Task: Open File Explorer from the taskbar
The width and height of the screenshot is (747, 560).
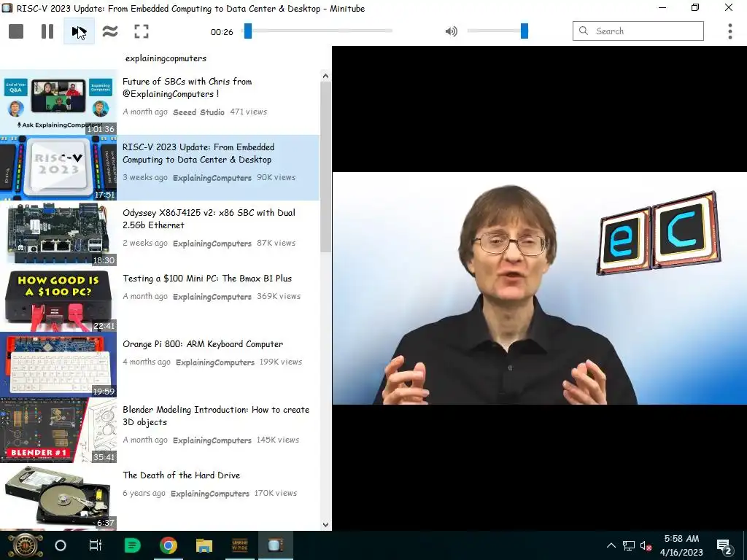Action: (x=204, y=545)
